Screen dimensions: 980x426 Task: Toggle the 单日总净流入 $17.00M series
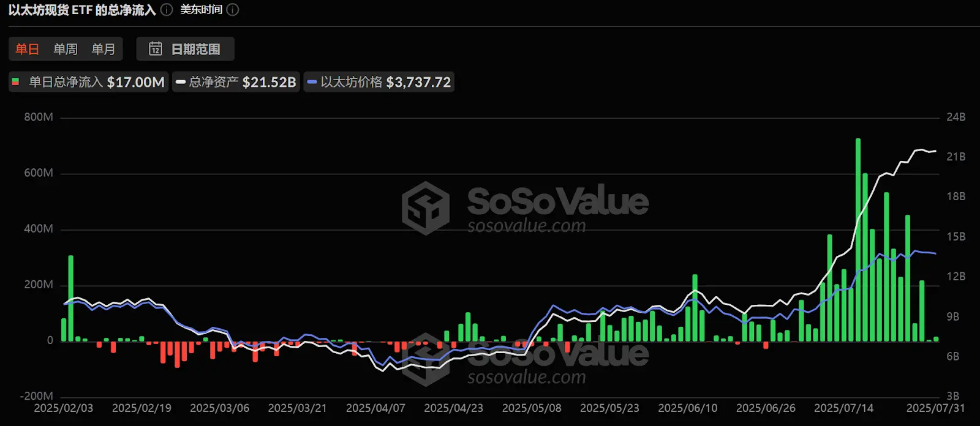tap(96, 82)
